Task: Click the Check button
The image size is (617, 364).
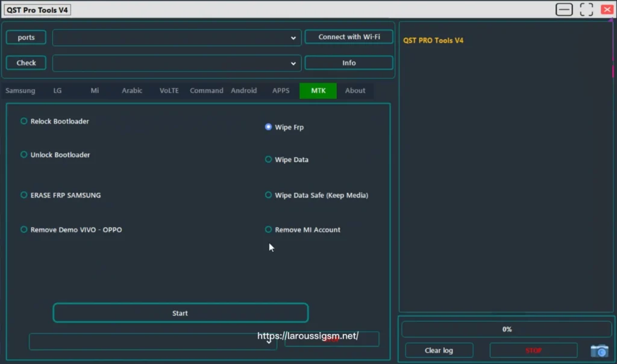Action: (26, 63)
